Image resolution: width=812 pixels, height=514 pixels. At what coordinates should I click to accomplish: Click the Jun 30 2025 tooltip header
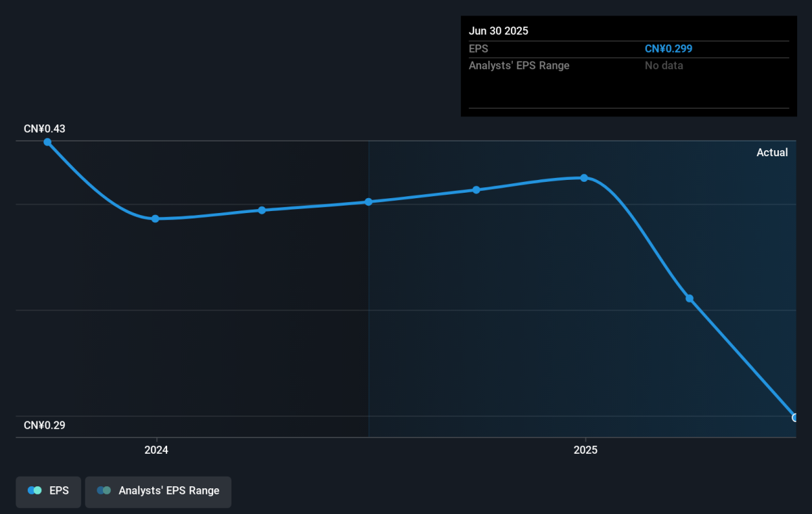click(499, 31)
